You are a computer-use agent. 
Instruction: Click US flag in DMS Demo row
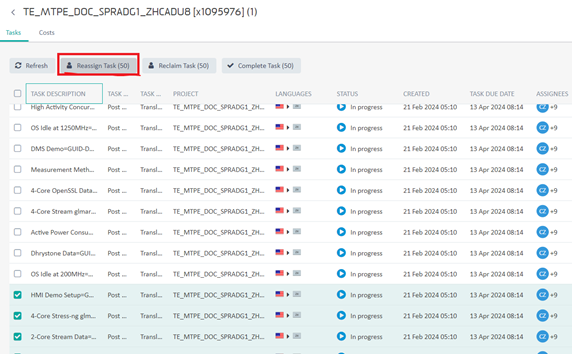tap(279, 148)
